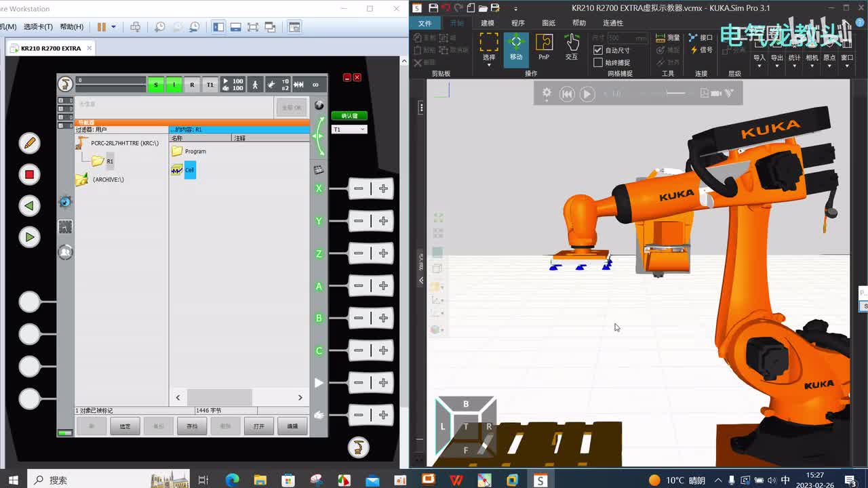
Task: Click the 3D mouse globe icon on pendant
Action: tap(319, 106)
